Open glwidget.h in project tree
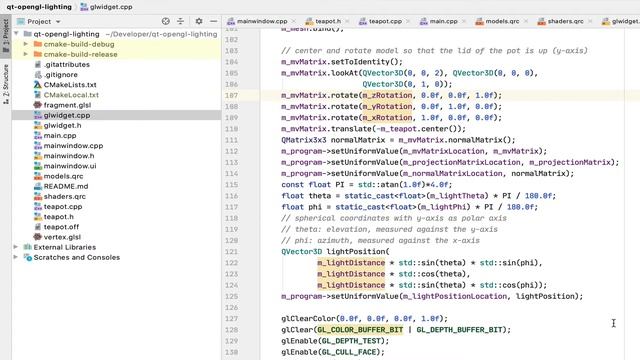Viewport: 640px width, 360px height. 62,125
